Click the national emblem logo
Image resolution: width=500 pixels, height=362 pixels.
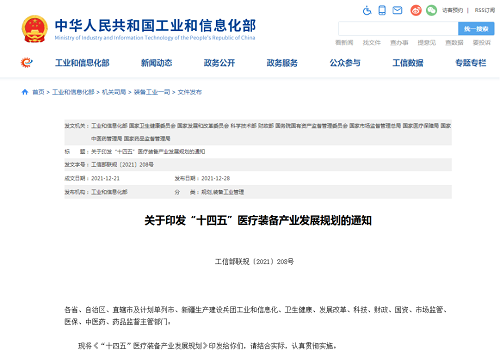click(x=34, y=29)
